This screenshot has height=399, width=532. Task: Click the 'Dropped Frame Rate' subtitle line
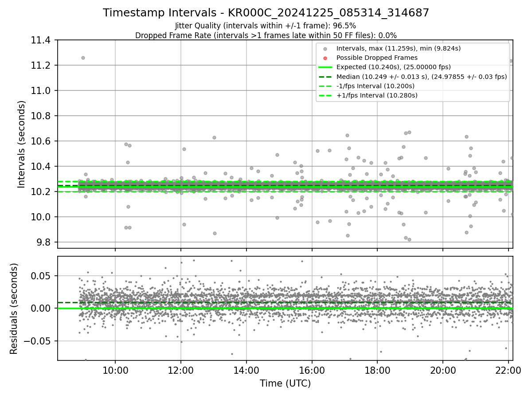(266, 35)
